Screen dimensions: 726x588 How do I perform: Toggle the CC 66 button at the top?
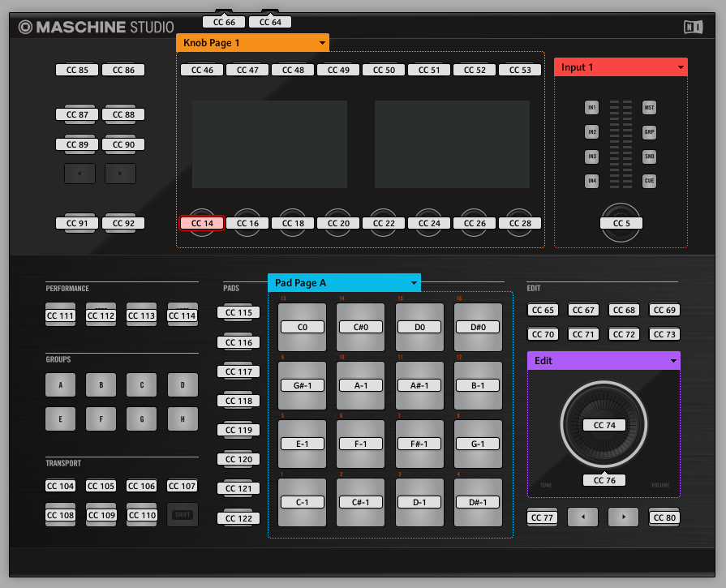pos(223,22)
